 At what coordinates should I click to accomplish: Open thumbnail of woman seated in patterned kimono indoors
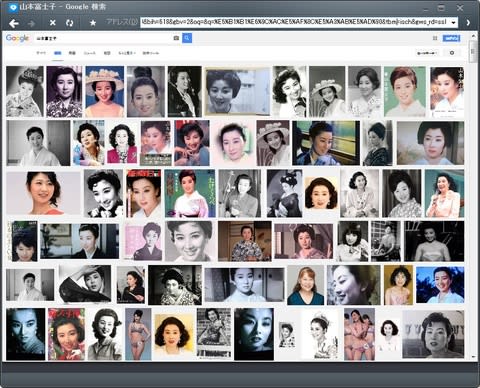click(x=245, y=241)
